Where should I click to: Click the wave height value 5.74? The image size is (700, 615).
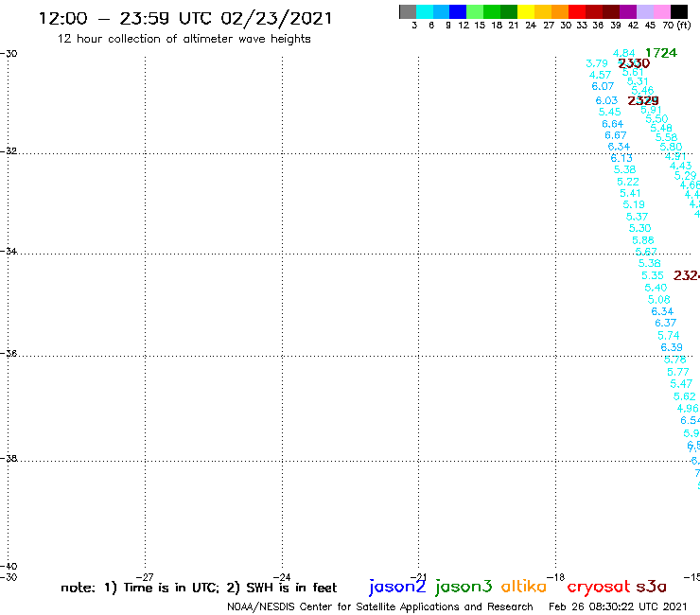click(x=668, y=336)
